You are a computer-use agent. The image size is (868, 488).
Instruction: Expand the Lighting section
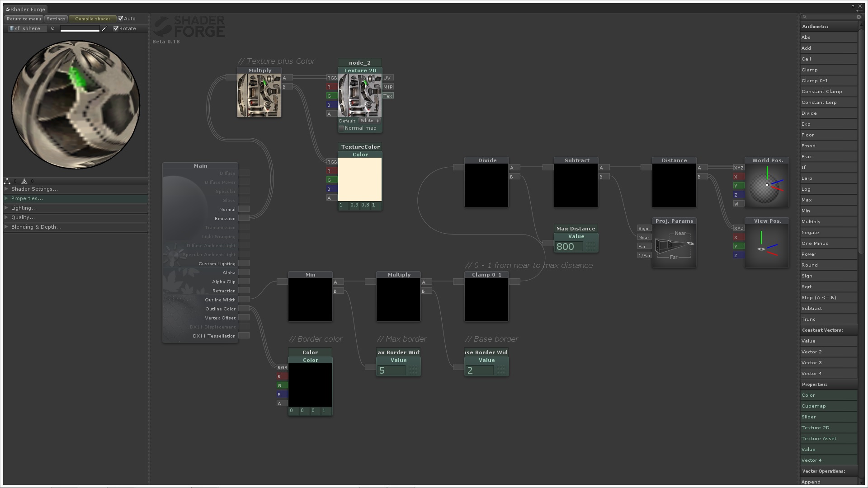coord(75,208)
